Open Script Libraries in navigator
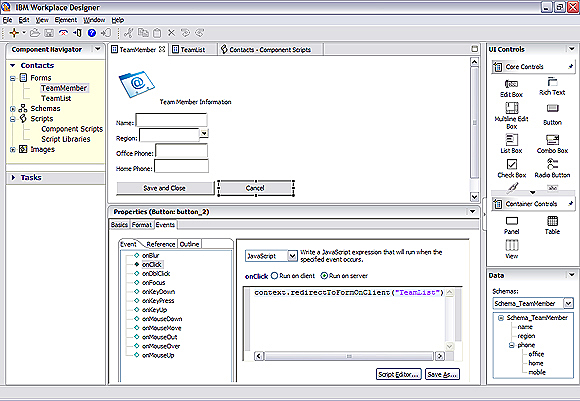 click(65, 139)
